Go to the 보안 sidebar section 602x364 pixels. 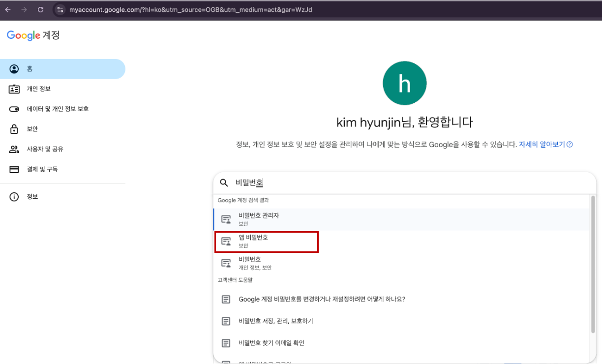(x=62, y=129)
